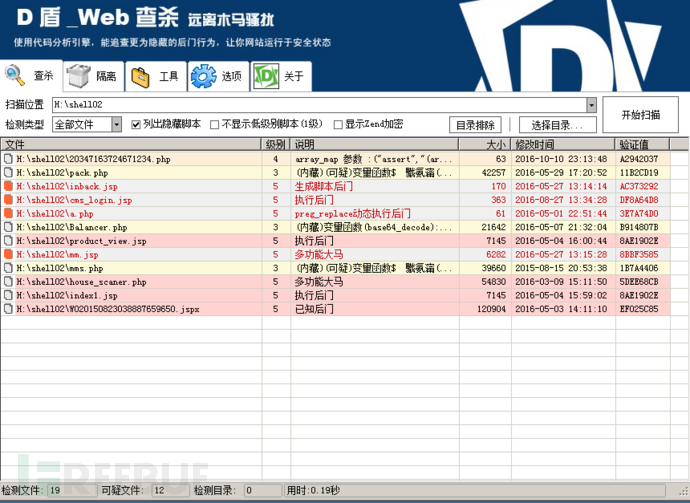Click modified time 2016-05-07 21:32:04

tap(561, 228)
